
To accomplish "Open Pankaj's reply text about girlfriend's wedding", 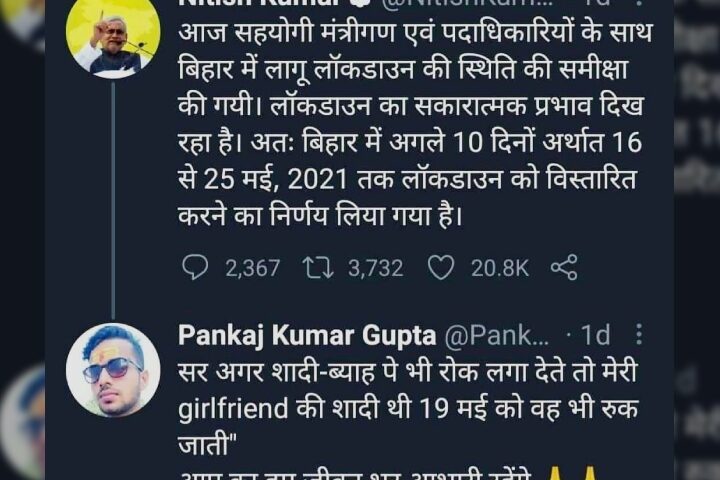I will [408, 409].
